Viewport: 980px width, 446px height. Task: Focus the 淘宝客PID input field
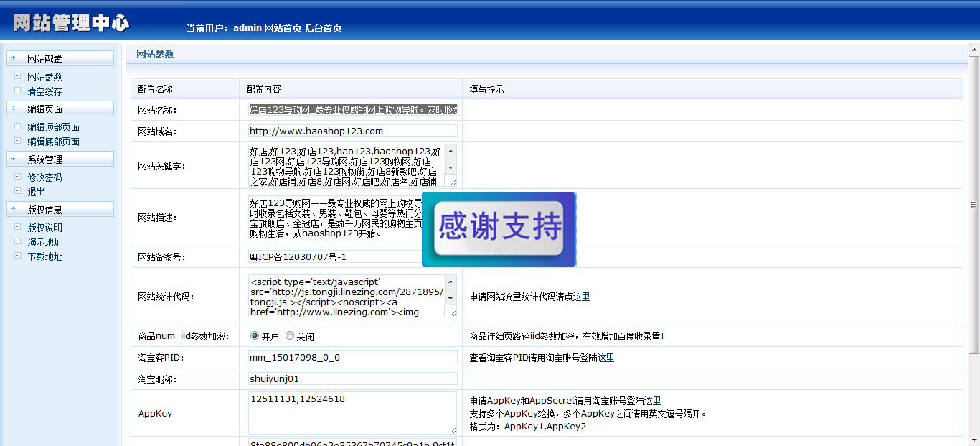[353, 357]
